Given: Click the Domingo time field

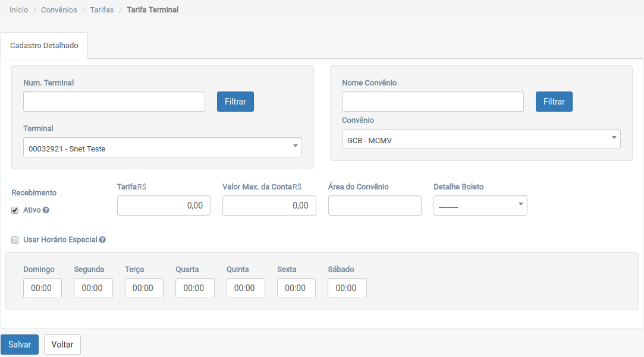Looking at the screenshot, I should (x=42, y=288).
